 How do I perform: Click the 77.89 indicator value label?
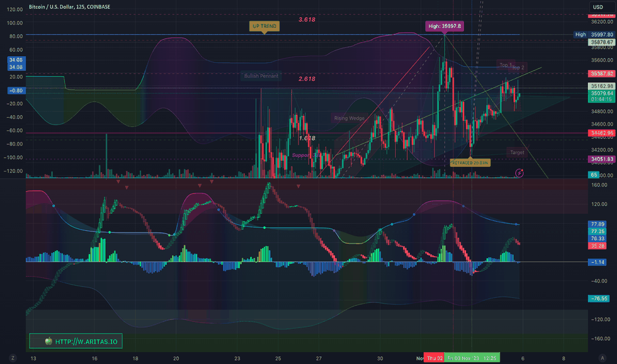click(x=597, y=224)
